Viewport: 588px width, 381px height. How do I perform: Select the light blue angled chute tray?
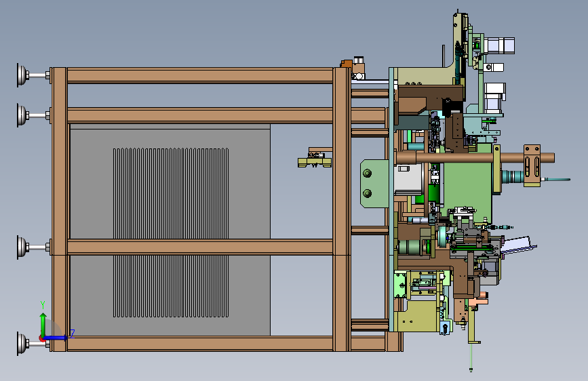519,244
